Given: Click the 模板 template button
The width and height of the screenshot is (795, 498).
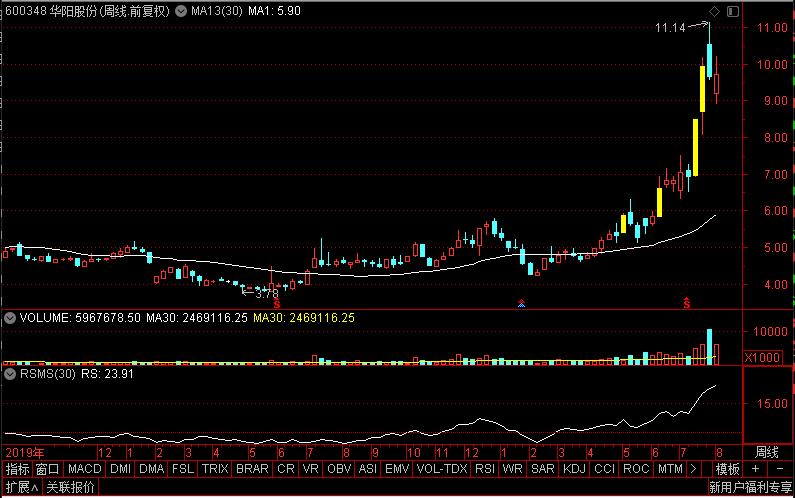Looking at the screenshot, I should pyautogui.click(x=727, y=469).
